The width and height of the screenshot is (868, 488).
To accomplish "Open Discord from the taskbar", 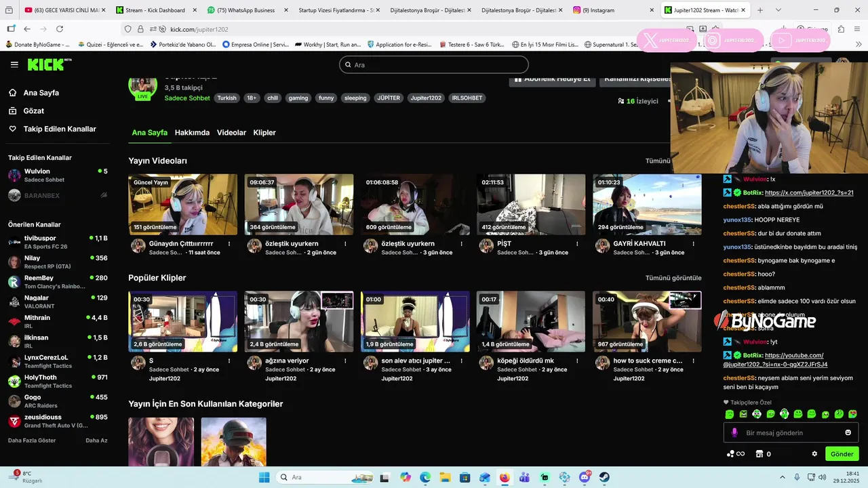I will pyautogui.click(x=585, y=477).
